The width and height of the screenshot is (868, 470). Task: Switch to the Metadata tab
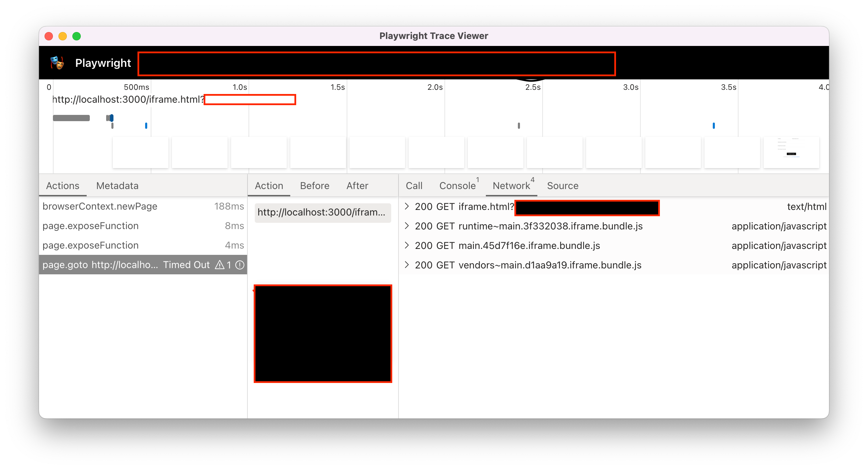pyautogui.click(x=117, y=186)
